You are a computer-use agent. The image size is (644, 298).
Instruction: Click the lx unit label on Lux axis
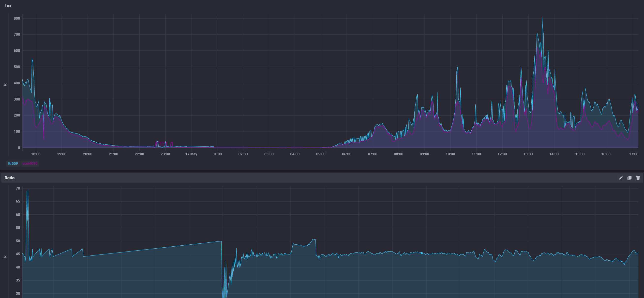5,85
